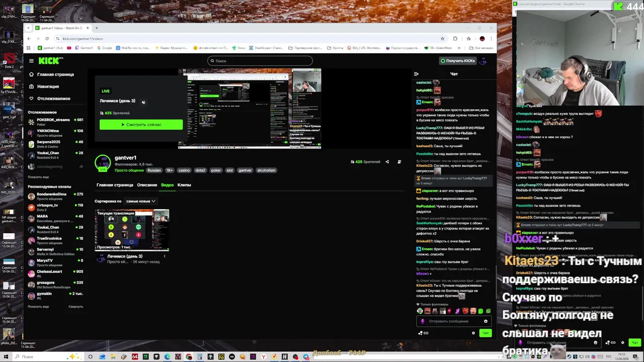Click chat settings gear in popout chat window
644x362 pixels.
coord(622,343)
